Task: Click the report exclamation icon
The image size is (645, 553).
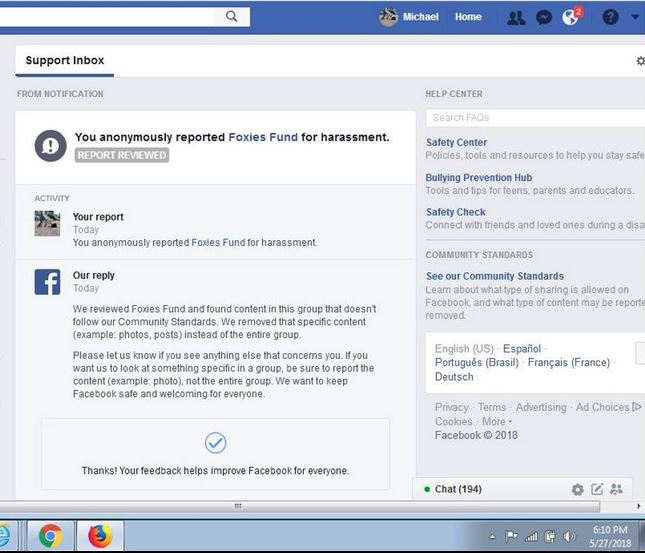Action: [x=51, y=146]
